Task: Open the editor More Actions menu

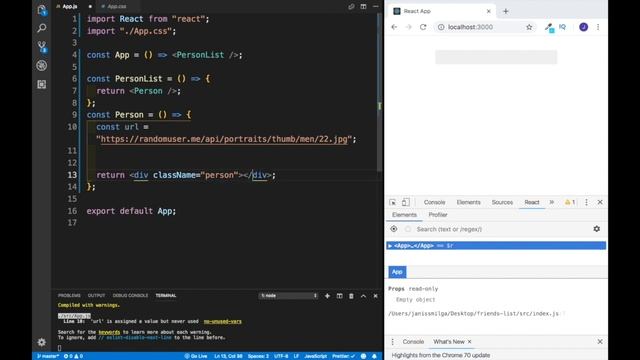Action: pyautogui.click(x=376, y=7)
